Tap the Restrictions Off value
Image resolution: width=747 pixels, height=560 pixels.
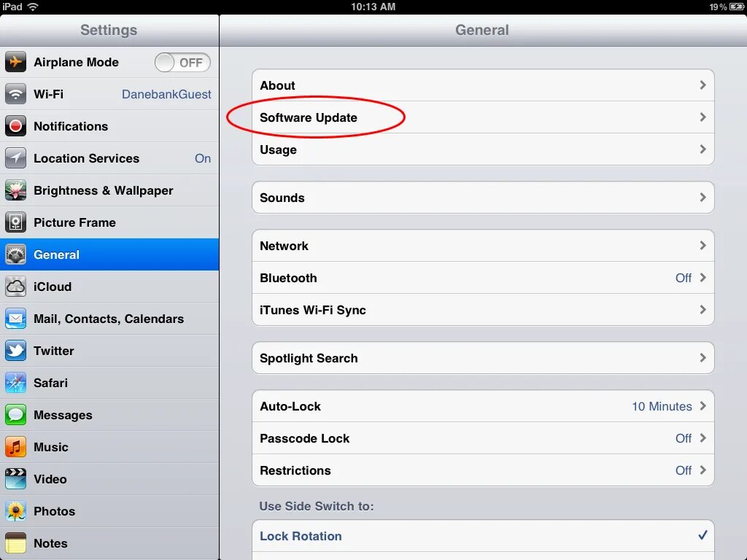coord(684,470)
